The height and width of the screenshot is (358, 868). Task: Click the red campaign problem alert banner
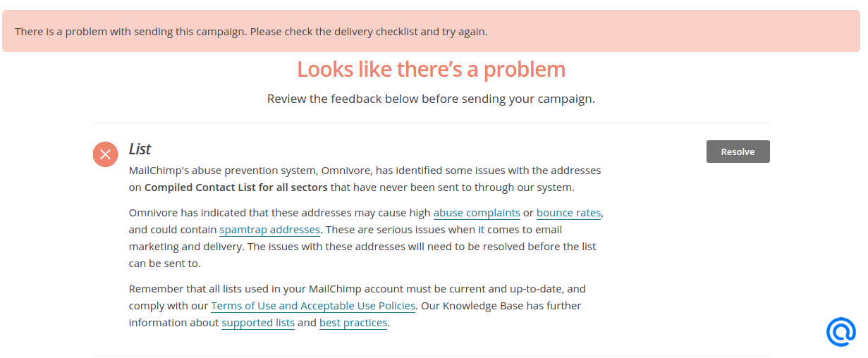click(x=431, y=31)
